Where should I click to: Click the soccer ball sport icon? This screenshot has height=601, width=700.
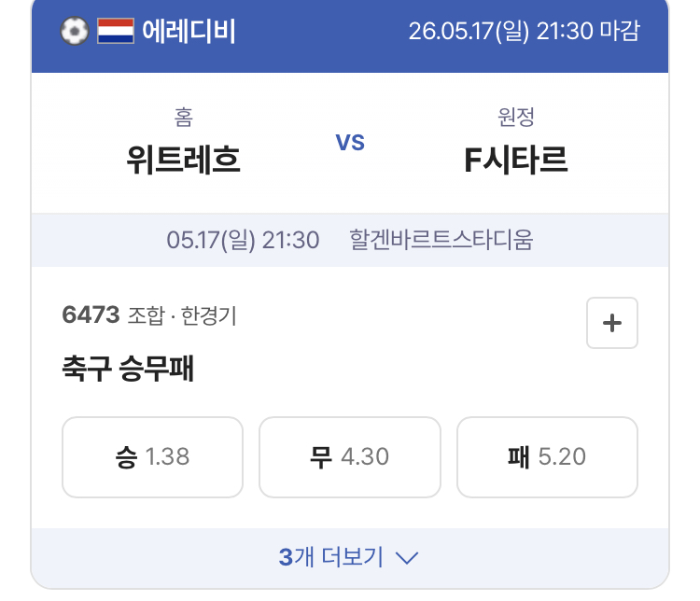(x=75, y=31)
